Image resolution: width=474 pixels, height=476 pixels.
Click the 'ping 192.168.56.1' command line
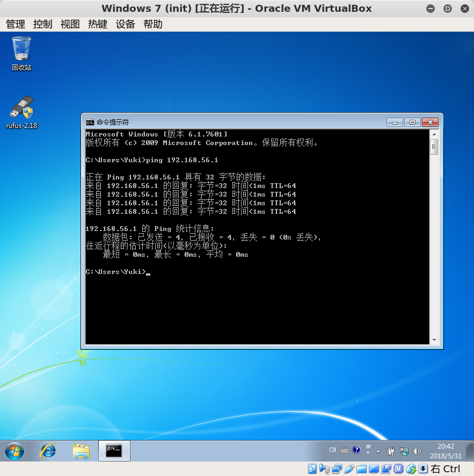point(152,160)
